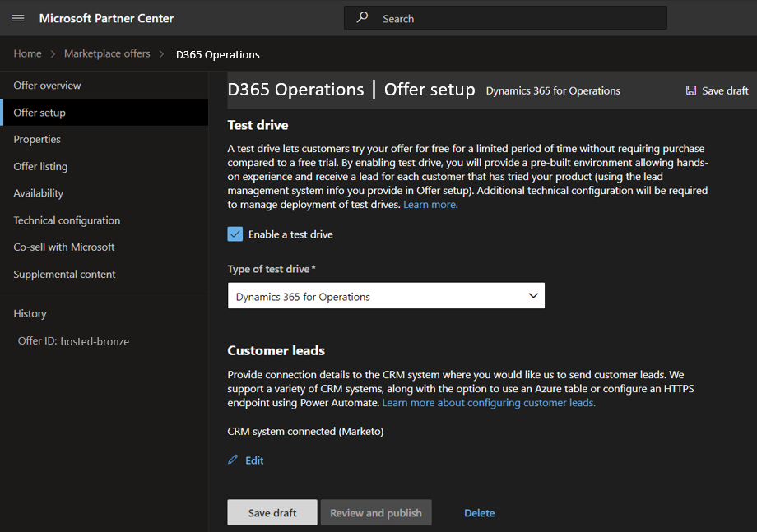Screen dimensions: 757x532
Task: View the offer History
Action: (x=30, y=313)
